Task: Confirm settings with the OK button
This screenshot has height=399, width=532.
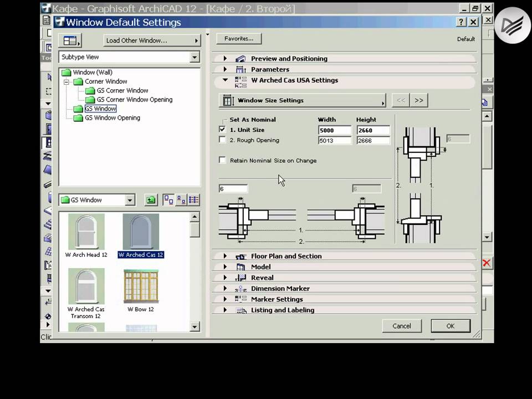Action: point(451,326)
